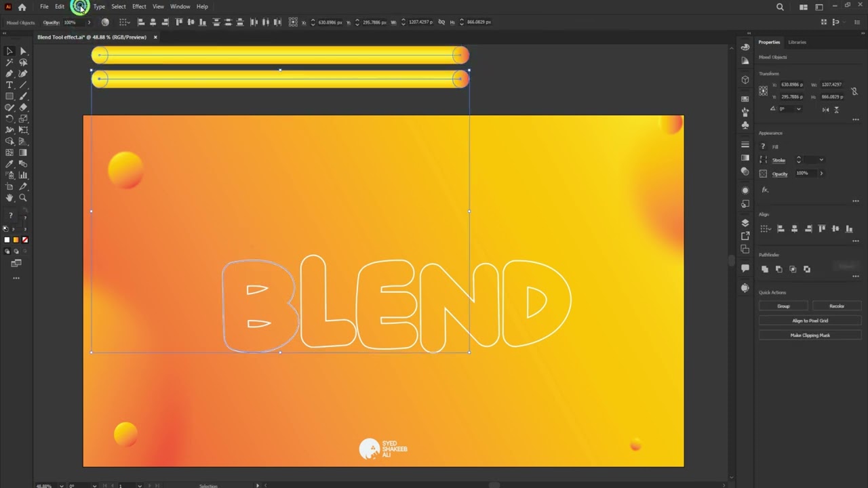Open more Transform options ellipsis
This screenshot has height=488, width=868.
point(855,119)
